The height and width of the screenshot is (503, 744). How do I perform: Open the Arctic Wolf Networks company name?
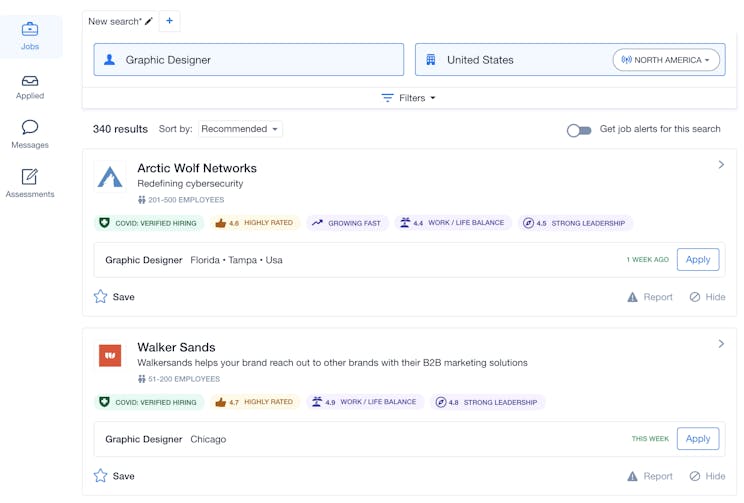tap(197, 168)
